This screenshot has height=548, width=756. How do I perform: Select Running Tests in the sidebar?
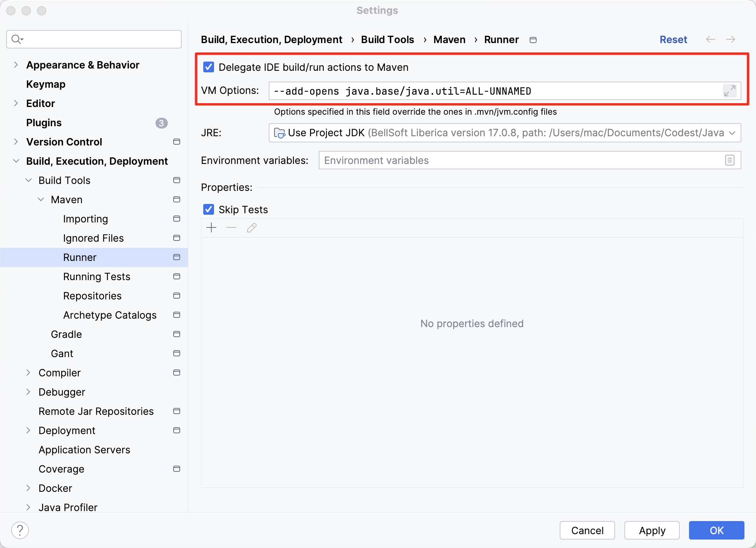97,276
